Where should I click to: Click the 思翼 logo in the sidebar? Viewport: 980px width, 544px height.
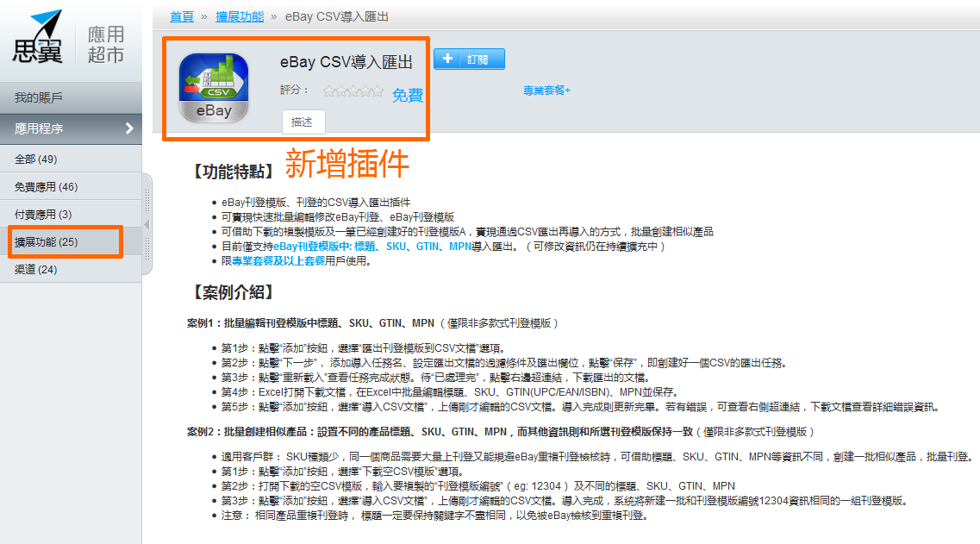coord(38,37)
